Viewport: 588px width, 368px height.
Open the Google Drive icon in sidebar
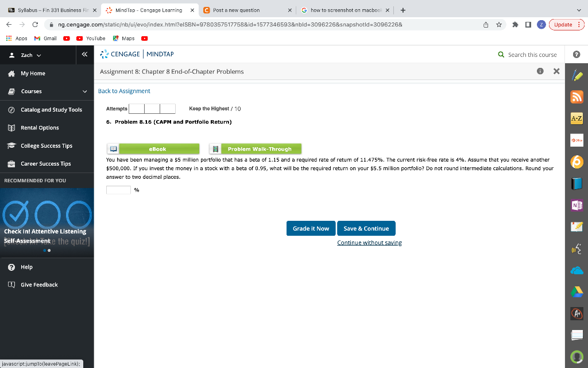tap(576, 292)
